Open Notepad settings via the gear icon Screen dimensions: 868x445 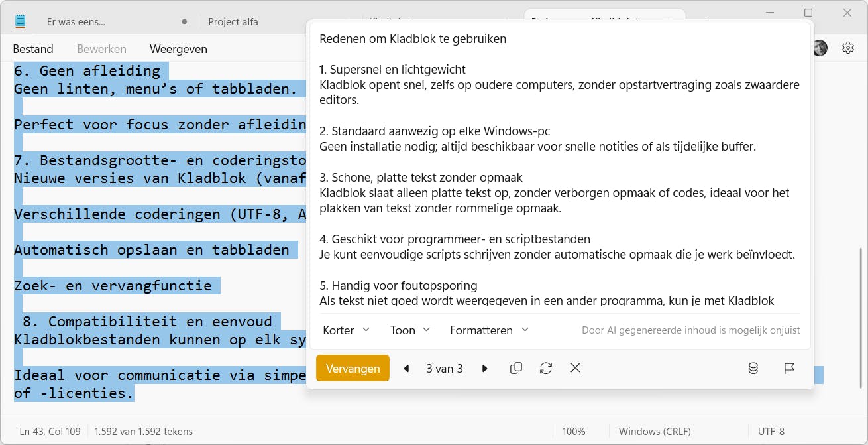[847, 48]
